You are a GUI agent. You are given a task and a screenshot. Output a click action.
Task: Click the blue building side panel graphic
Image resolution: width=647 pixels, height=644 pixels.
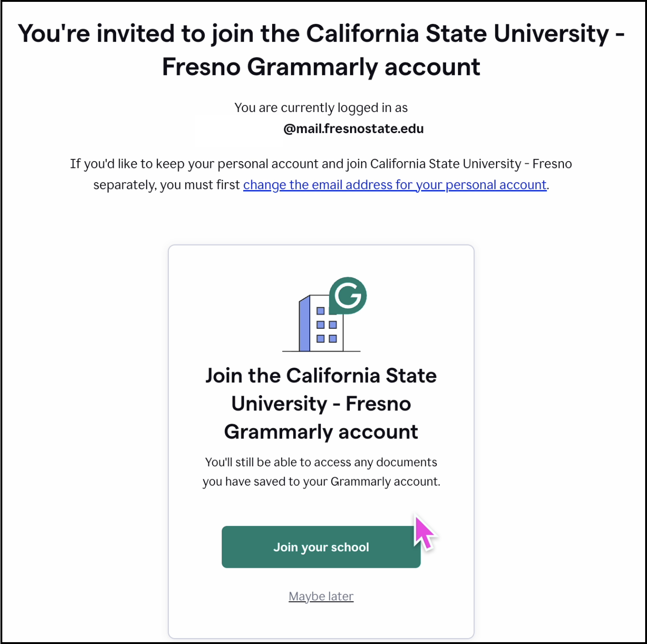point(305,324)
